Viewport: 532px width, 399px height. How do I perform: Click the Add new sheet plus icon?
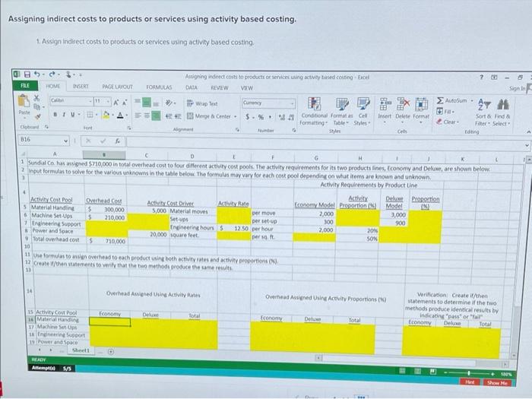(x=111, y=352)
